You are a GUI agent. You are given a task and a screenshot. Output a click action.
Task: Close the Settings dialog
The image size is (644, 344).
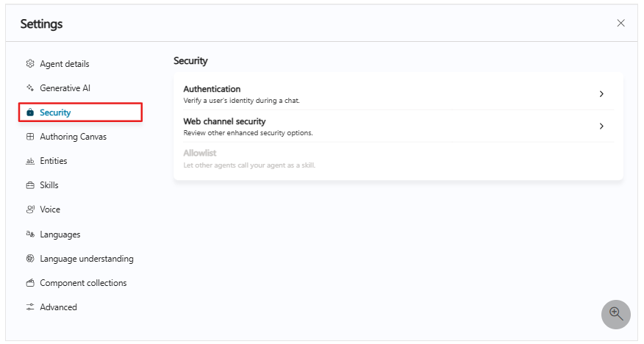pyautogui.click(x=620, y=23)
